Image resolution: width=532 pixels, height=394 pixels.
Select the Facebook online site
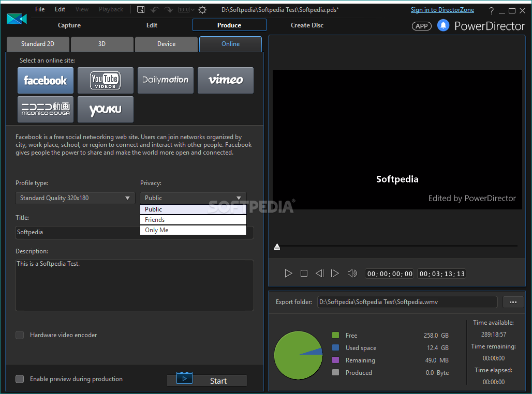click(46, 80)
